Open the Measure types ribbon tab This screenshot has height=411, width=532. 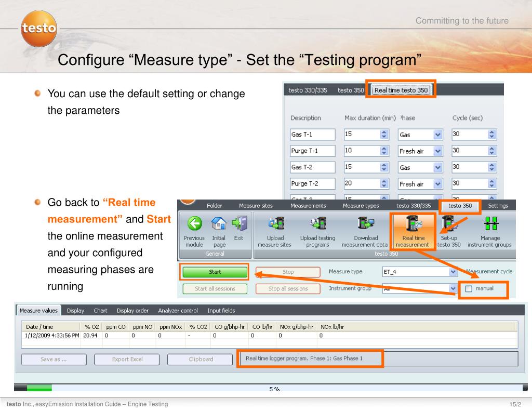[x=361, y=206]
